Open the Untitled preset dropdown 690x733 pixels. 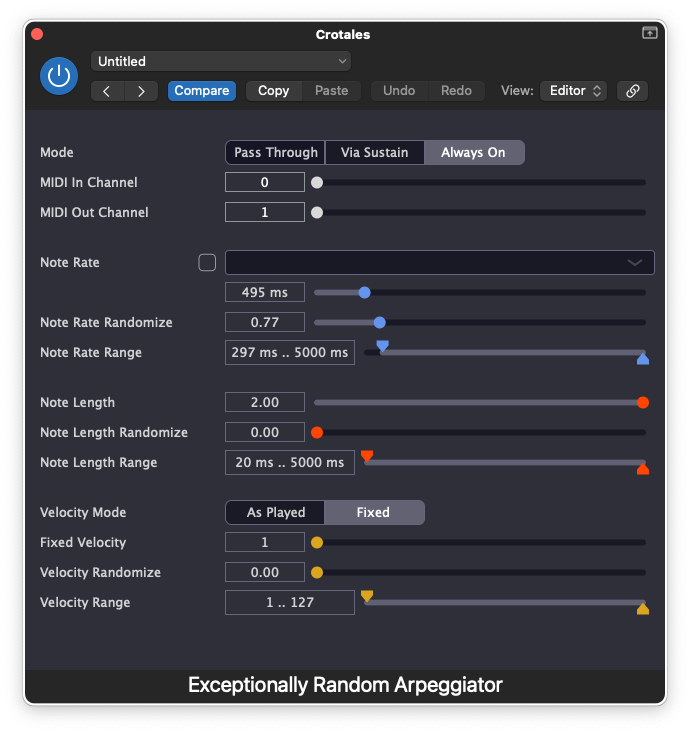point(221,61)
